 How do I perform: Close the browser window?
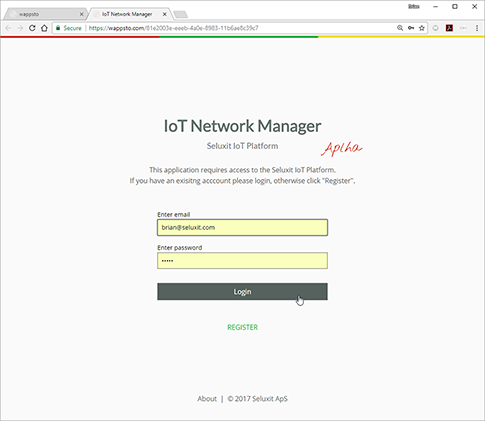474,7
